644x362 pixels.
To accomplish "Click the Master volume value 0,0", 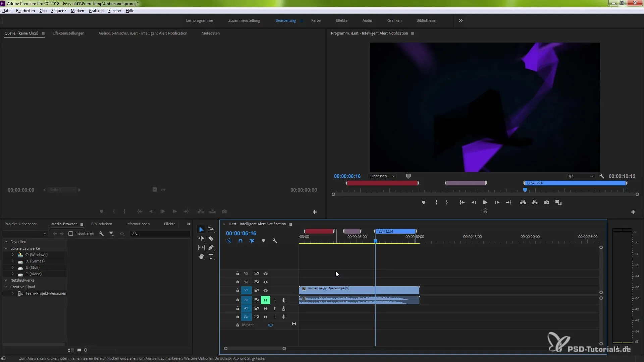I will [x=270, y=325].
